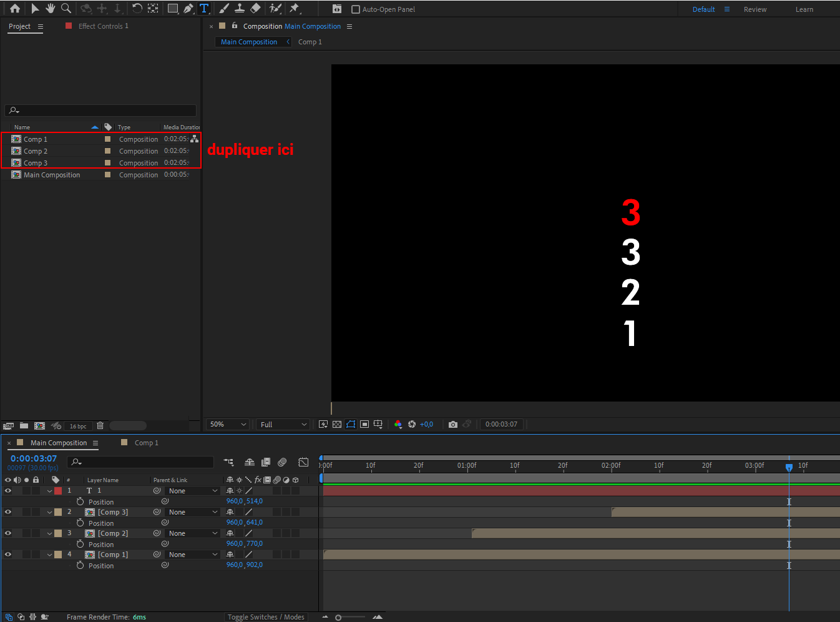This screenshot has height=622, width=840.
Task: Open the Learn panel
Action: [x=804, y=9]
